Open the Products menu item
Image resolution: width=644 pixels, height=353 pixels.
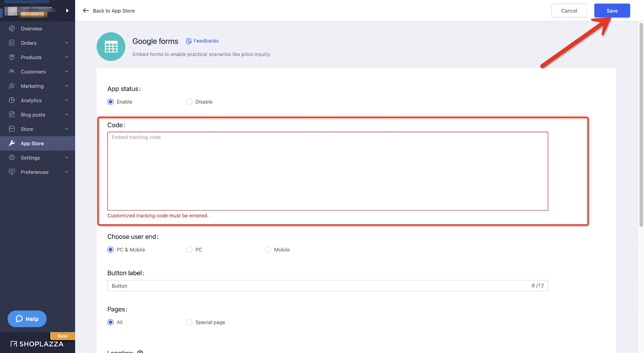point(37,57)
